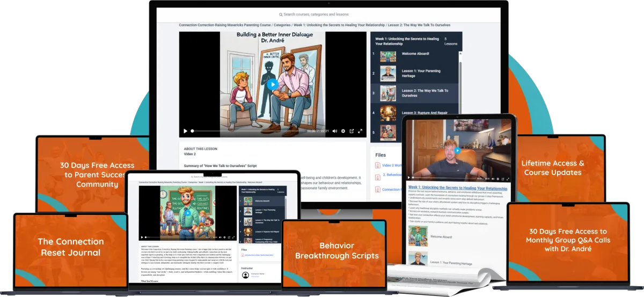This screenshot has width=644, height=297.
Task: Seek along the laptop video progress bar
Action: (174, 237)
